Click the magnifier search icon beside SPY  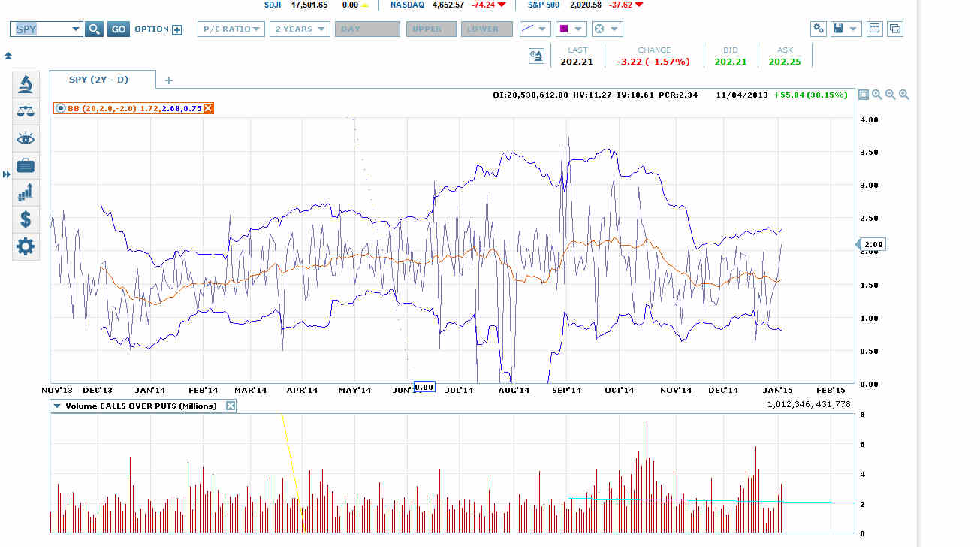click(94, 29)
